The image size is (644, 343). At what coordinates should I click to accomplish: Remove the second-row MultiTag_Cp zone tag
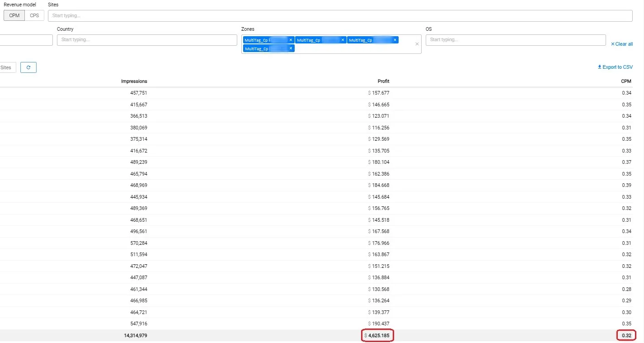point(291,48)
